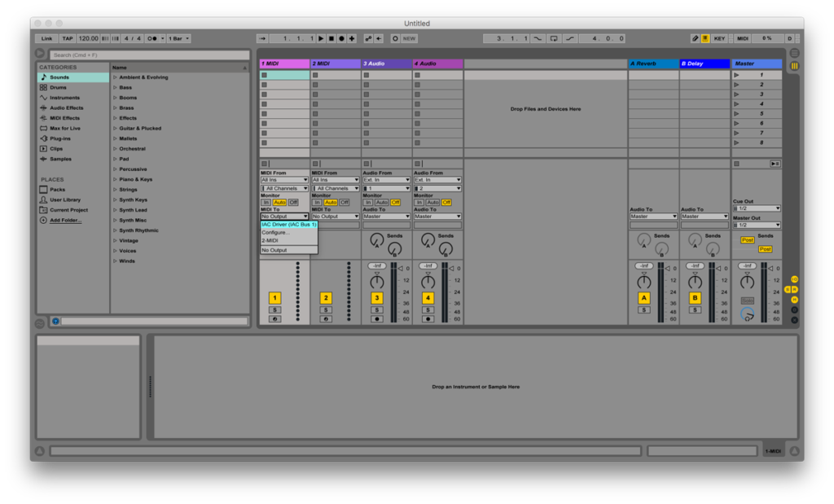Viewport: 834px width, 504px height.
Task: Click the speaker icon beside the Sounds category
Action: coord(45,77)
